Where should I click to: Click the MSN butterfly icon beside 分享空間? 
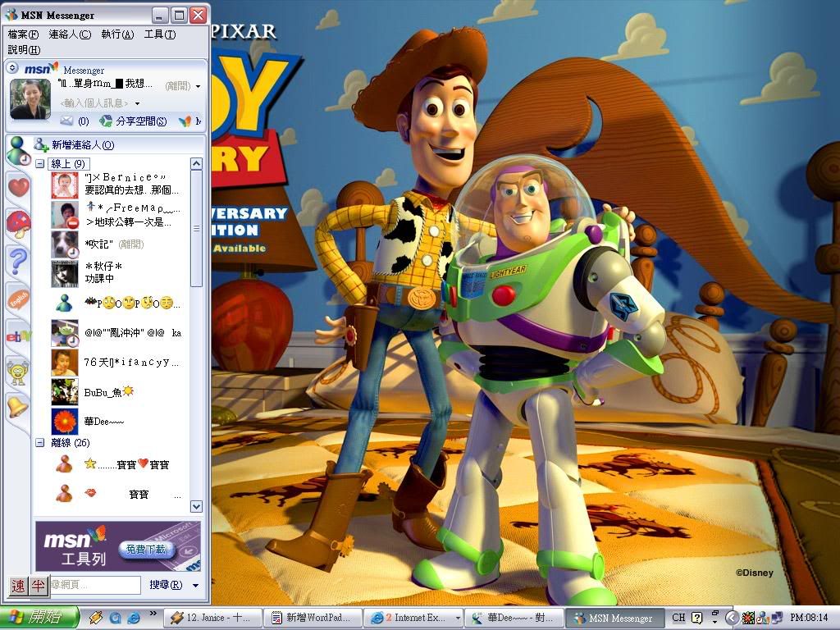pyautogui.click(x=185, y=121)
